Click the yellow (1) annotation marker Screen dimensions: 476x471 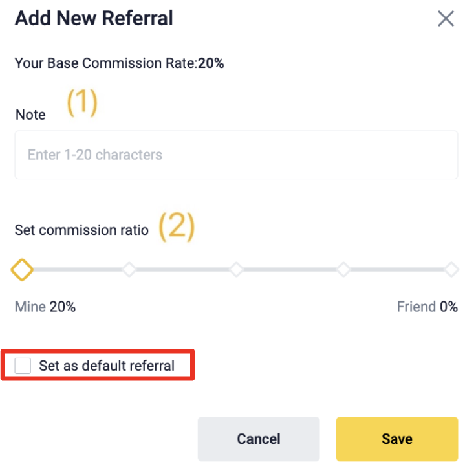(82, 104)
